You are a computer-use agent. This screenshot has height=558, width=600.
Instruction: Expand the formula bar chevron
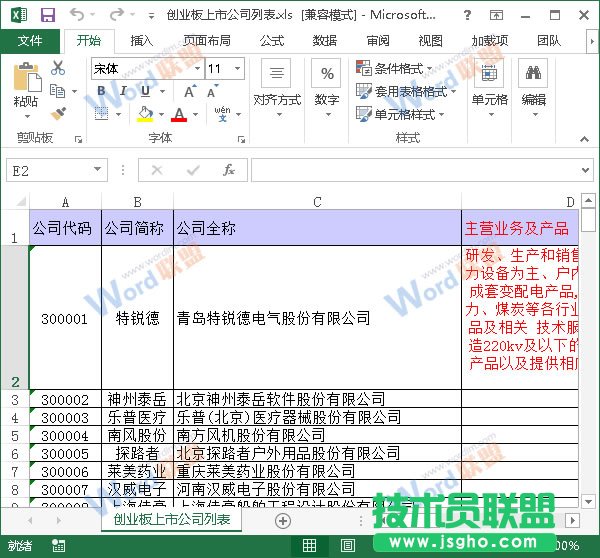point(585,170)
